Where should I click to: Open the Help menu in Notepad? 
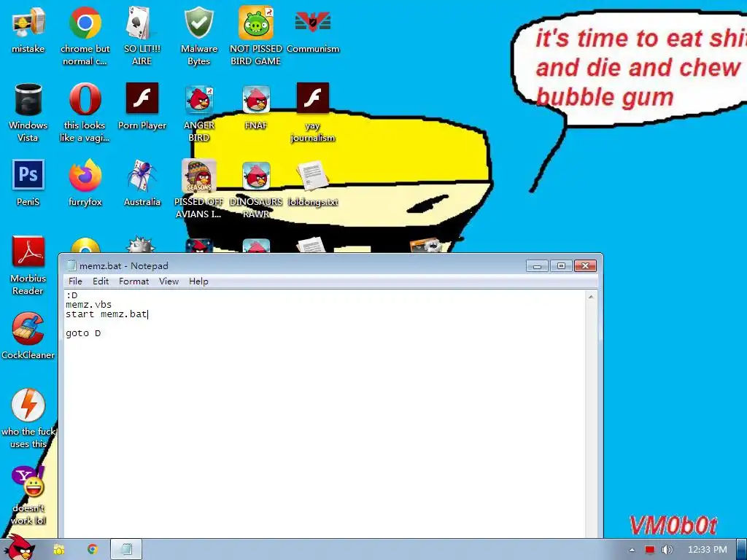click(198, 281)
